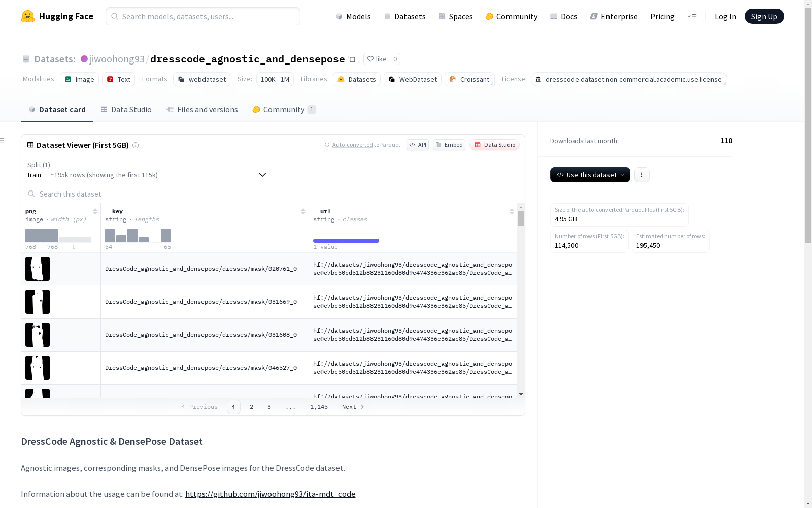Filter by Image modality tag

click(80, 79)
